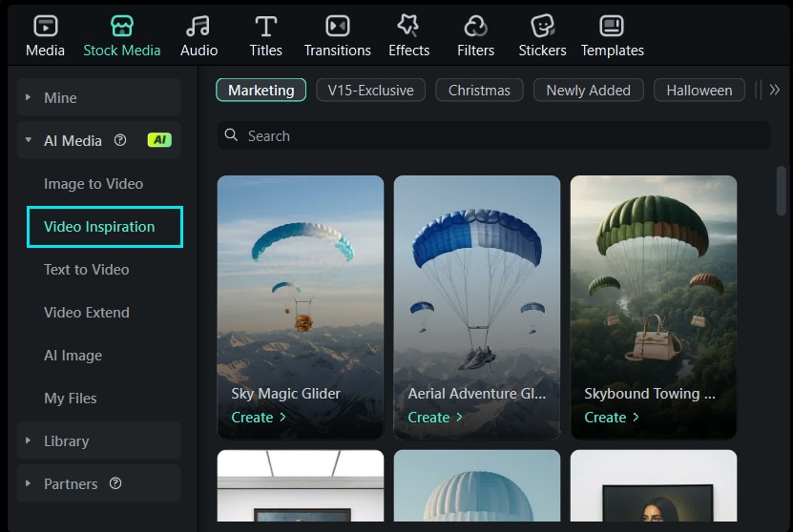Open the gallery room thumbnail in second row
Screen dimensions: 793x532
301,485
